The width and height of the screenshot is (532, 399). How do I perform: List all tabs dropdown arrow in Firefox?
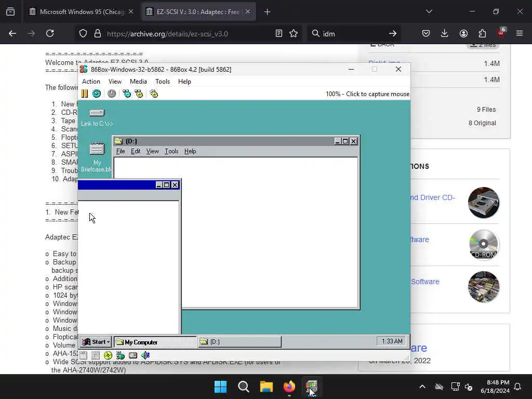click(429, 12)
